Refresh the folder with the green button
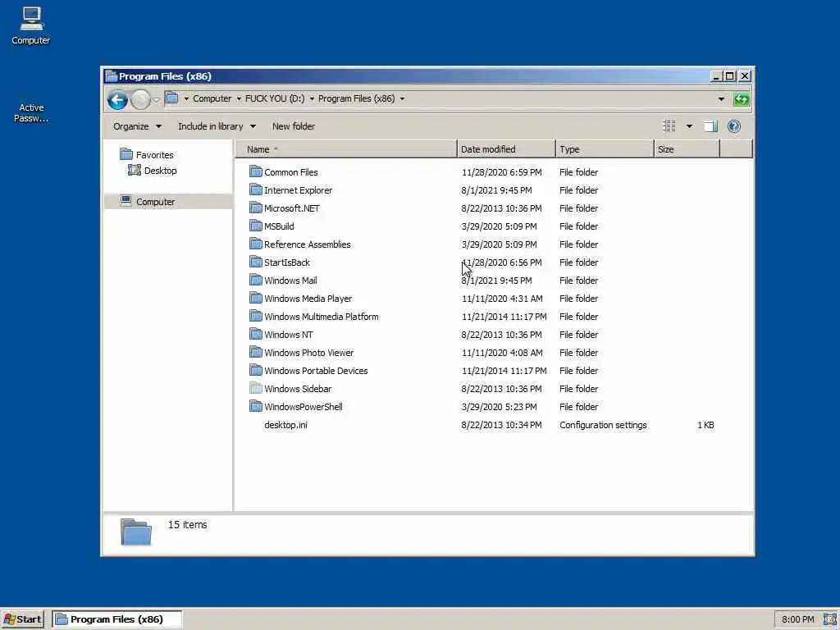840x630 pixels. pos(742,99)
